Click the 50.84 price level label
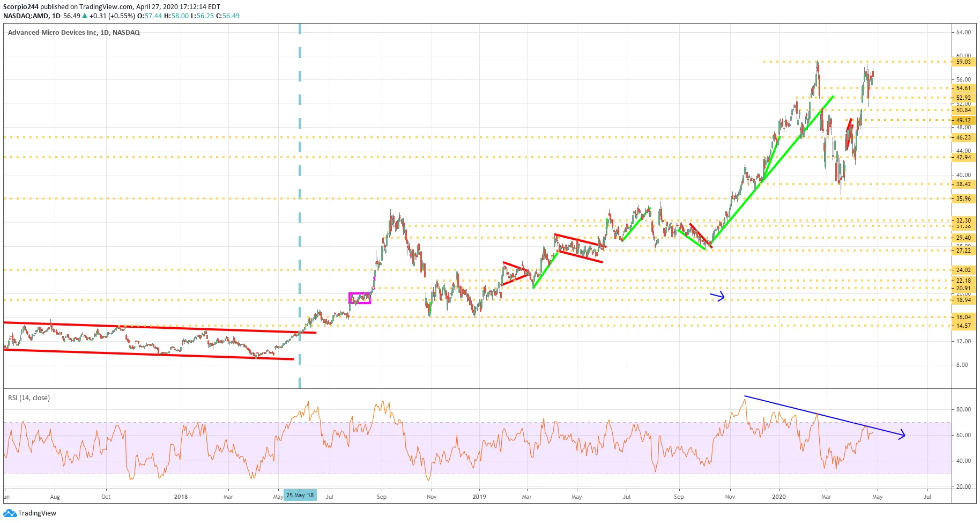 click(x=963, y=110)
